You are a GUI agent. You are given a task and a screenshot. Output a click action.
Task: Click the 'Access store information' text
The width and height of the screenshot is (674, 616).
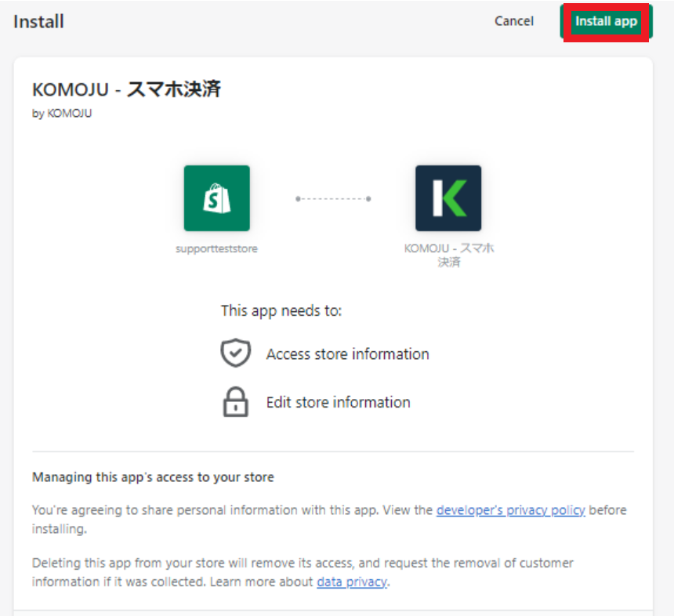tap(348, 354)
